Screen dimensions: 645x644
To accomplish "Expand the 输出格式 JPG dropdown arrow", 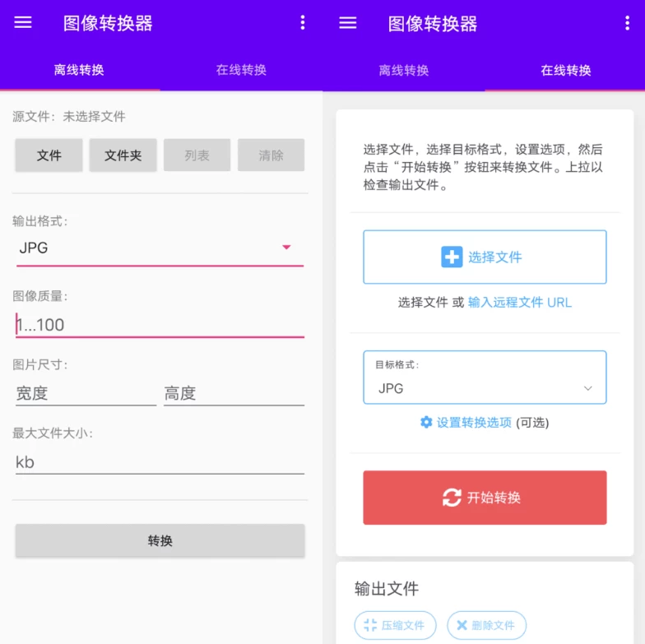I will tap(286, 247).
